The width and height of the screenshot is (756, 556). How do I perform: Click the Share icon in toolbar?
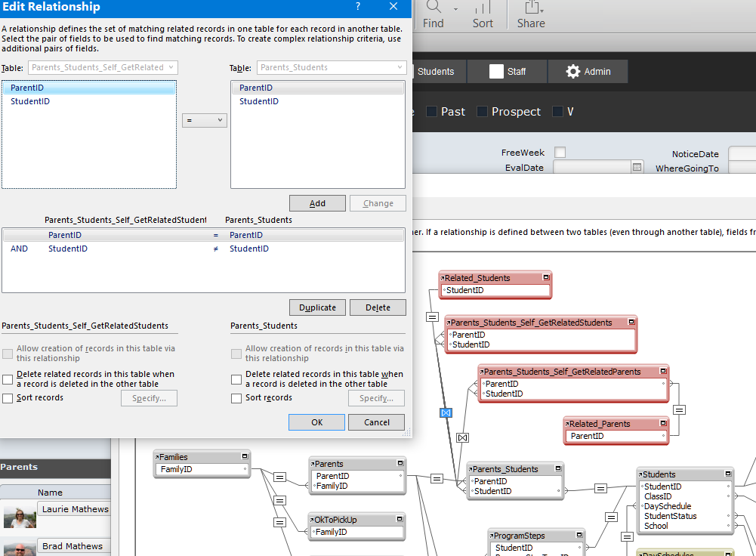tap(532, 7)
